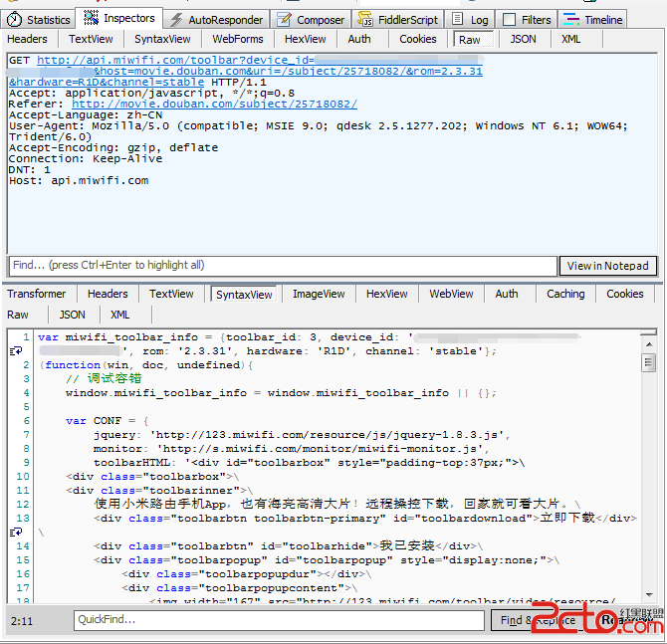667x644 pixels.
Task: Toggle the Filters checkbox icon
Action: click(x=509, y=20)
